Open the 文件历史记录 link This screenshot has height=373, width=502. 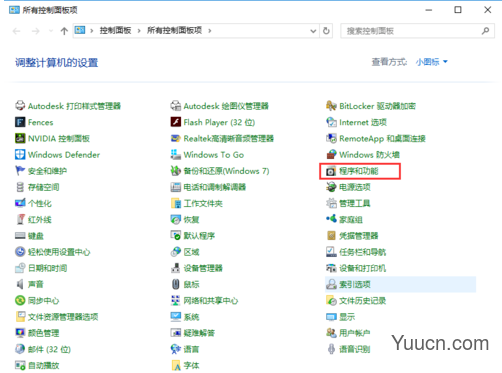[362, 301]
